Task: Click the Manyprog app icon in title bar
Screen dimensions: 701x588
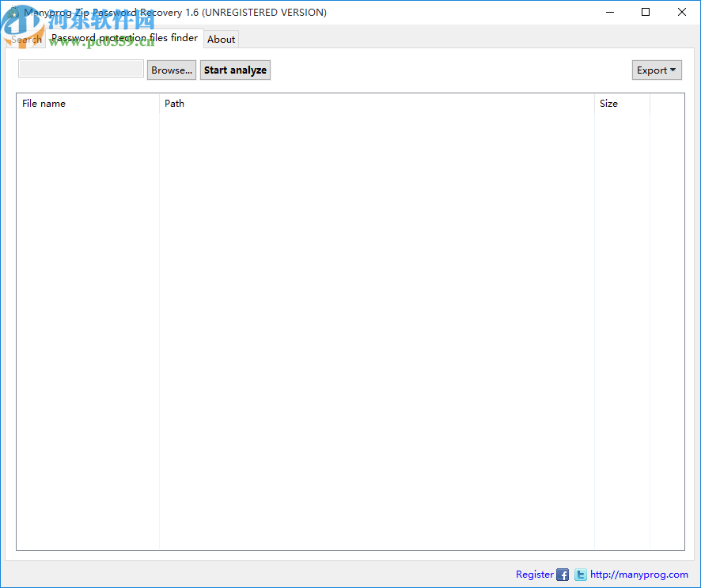Action: point(14,12)
